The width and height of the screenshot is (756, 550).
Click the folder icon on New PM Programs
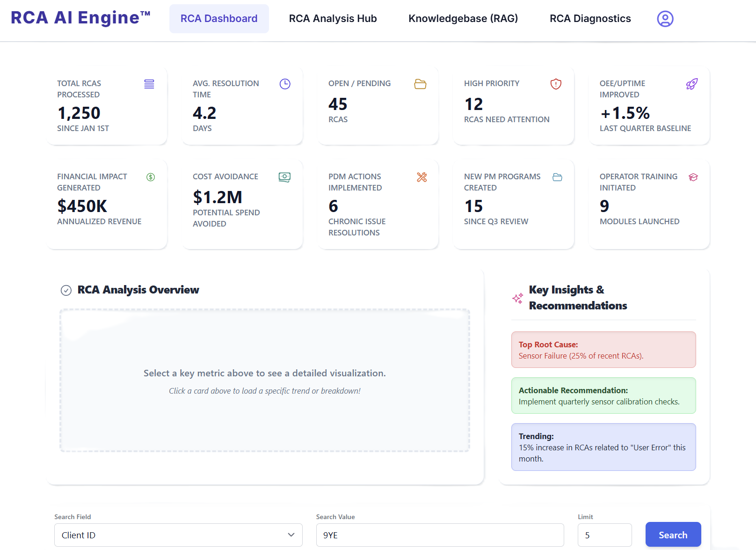coord(557,177)
